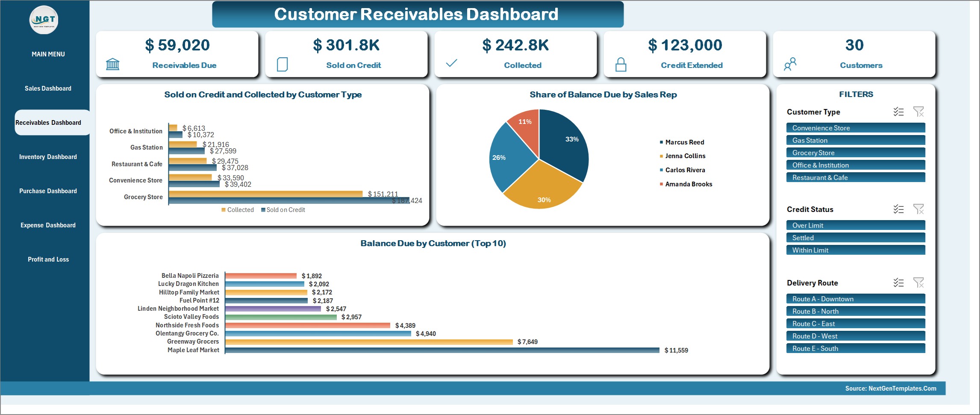Click the checkmark icon on Collected card

pos(451,63)
